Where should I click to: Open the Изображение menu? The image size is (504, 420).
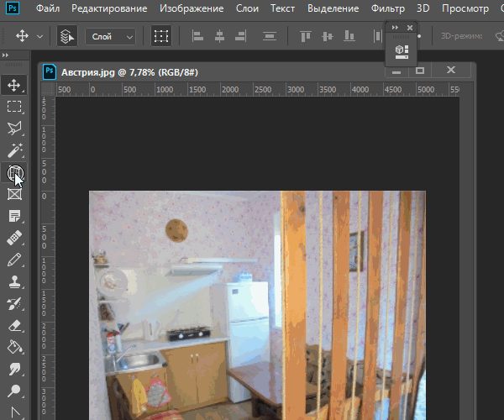click(x=192, y=8)
